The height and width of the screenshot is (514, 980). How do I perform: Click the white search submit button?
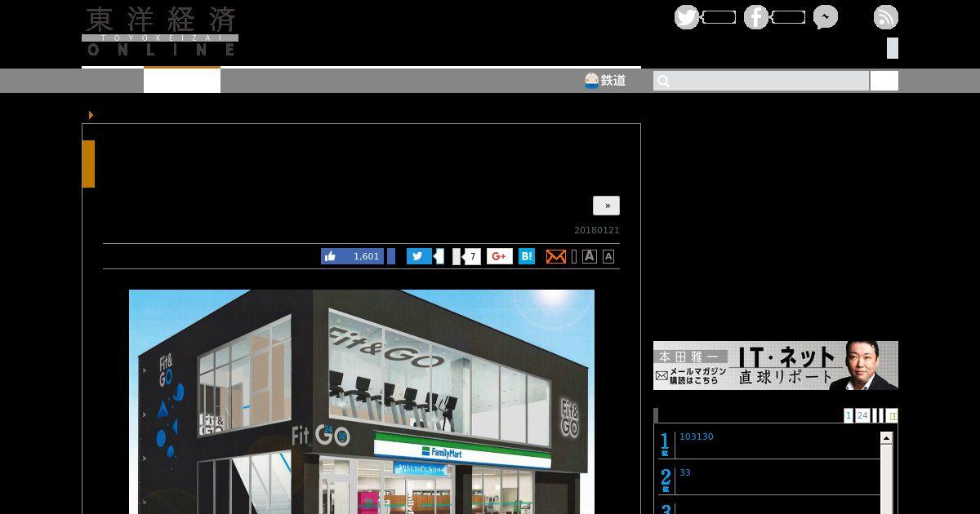[x=884, y=81]
